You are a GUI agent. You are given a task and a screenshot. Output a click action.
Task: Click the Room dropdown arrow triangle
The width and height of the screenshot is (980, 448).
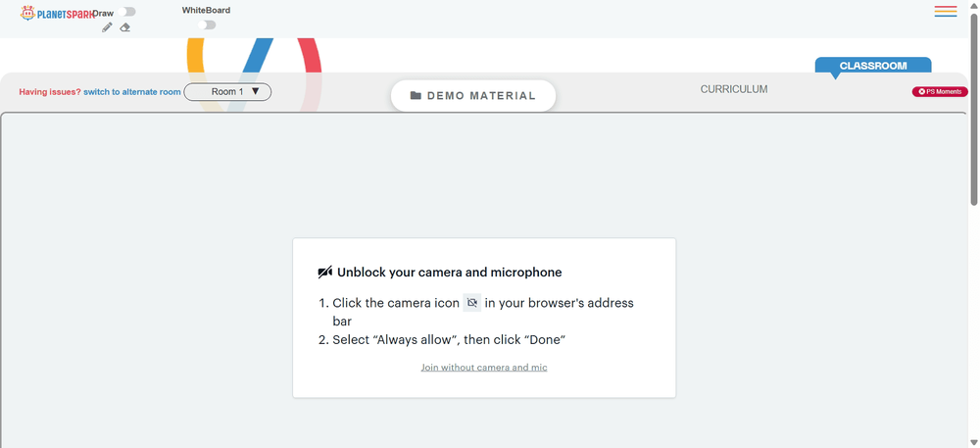click(x=255, y=91)
